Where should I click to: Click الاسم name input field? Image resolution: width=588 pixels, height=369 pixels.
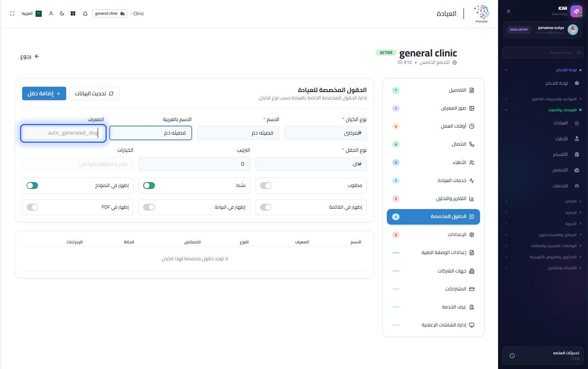tap(238, 133)
